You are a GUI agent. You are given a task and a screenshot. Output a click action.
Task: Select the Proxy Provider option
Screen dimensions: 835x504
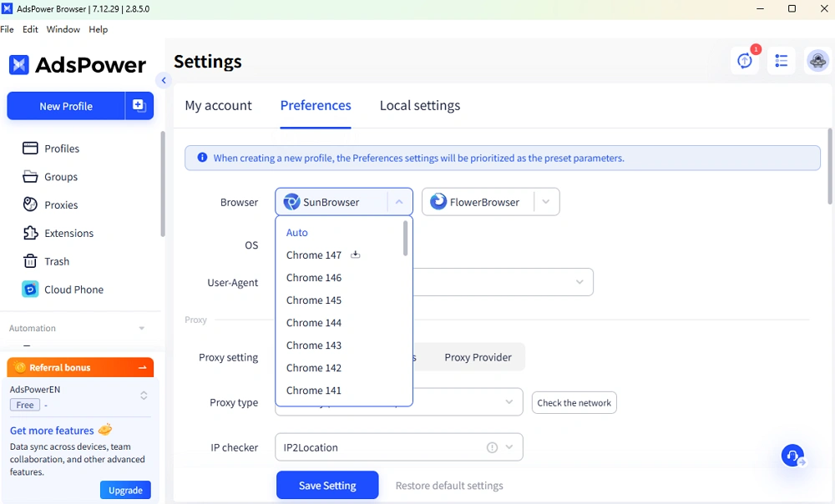pyautogui.click(x=478, y=357)
